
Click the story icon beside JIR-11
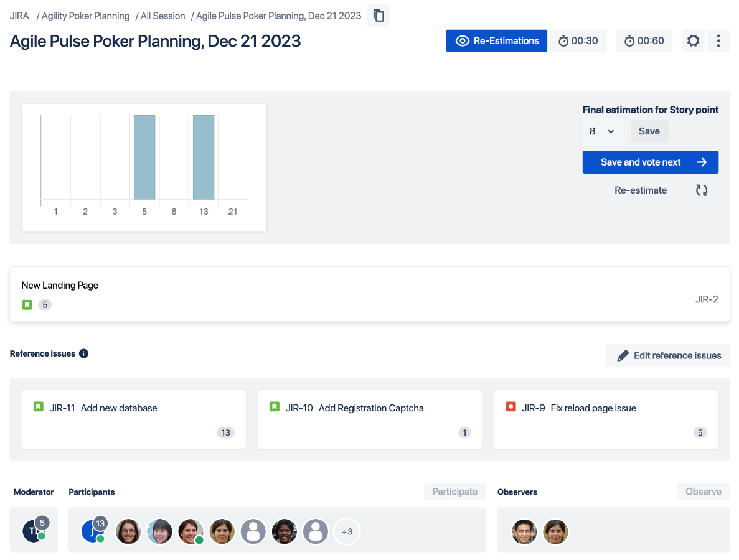coord(39,407)
